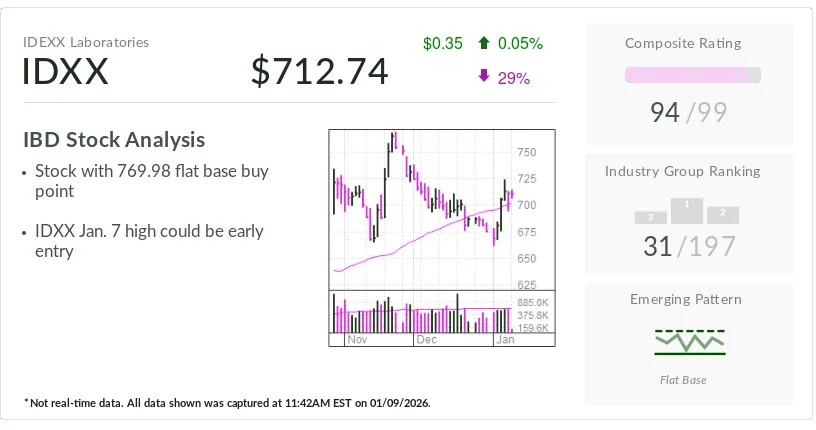
Task: Click the $0.35 price change value
Action: (x=443, y=43)
